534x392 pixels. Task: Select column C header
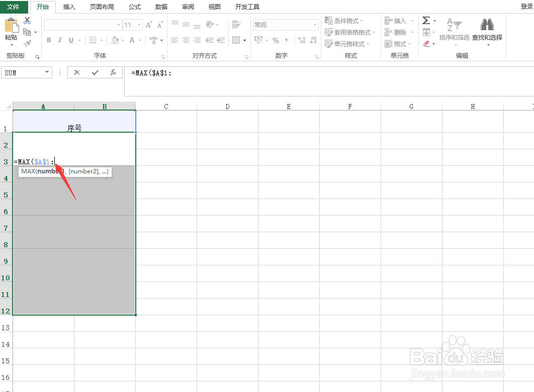point(166,107)
